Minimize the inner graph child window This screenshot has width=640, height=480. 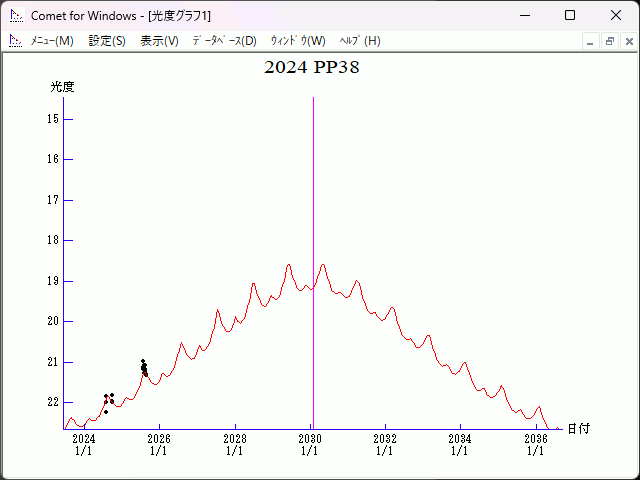click(x=590, y=41)
